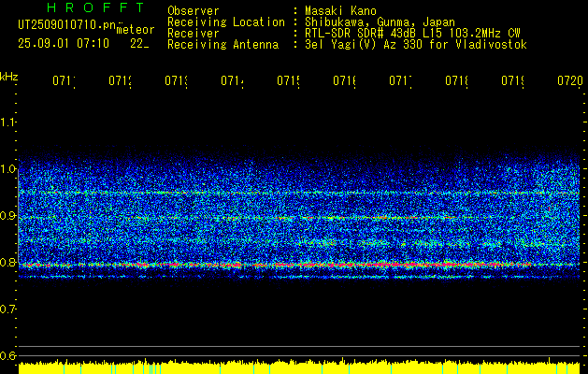Select observer name Masaki Kano
588x374 pixels.
pyautogui.click(x=340, y=10)
